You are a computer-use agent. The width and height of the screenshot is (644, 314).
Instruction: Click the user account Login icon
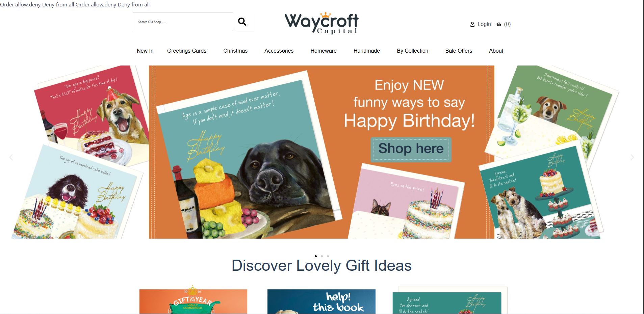point(472,24)
